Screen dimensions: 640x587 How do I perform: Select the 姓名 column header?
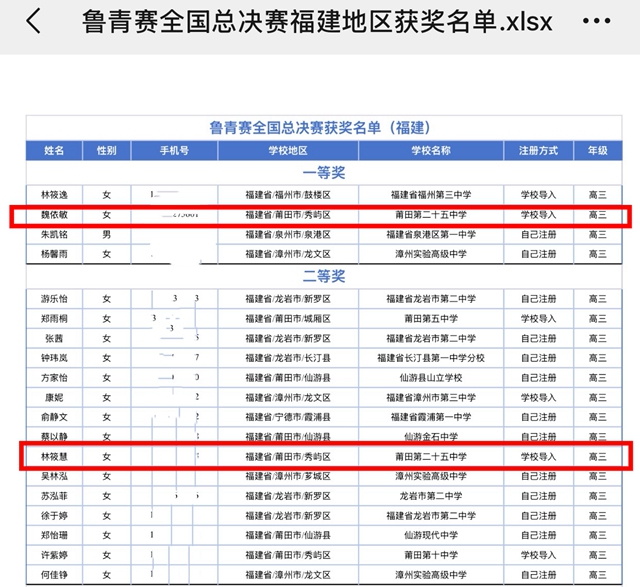click(x=54, y=151)
